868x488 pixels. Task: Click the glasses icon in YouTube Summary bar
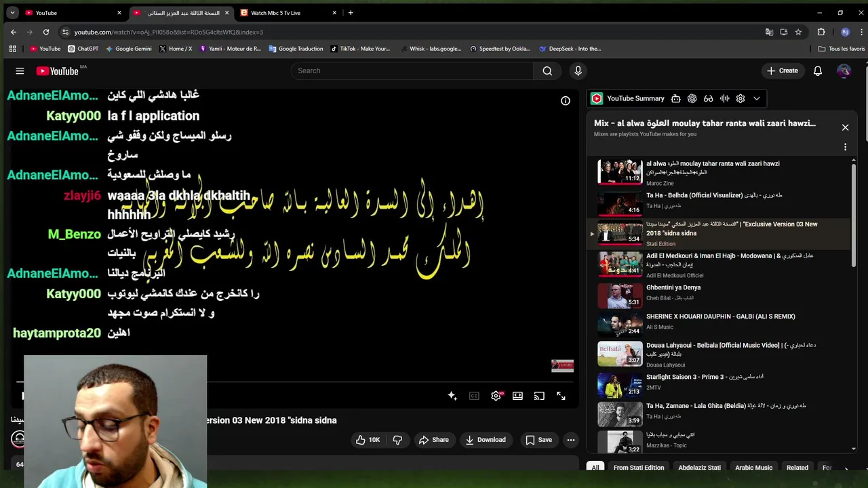pos(708,98)
